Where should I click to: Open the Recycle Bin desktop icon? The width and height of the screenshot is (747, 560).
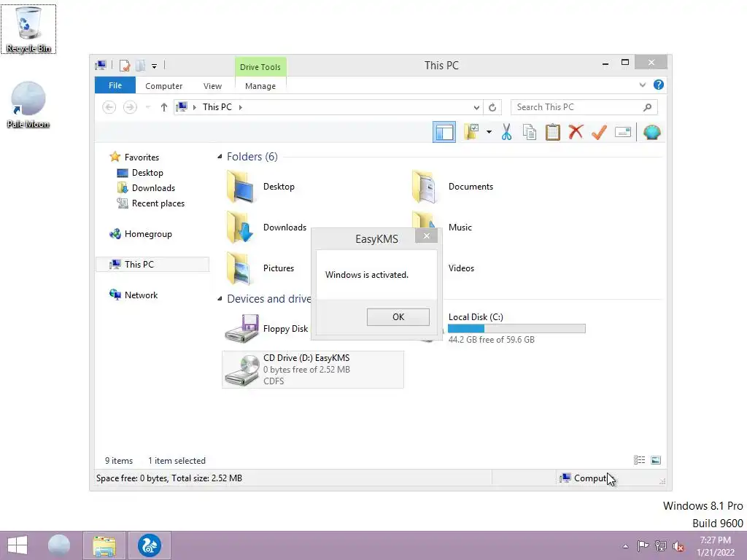tap(28, 29)
